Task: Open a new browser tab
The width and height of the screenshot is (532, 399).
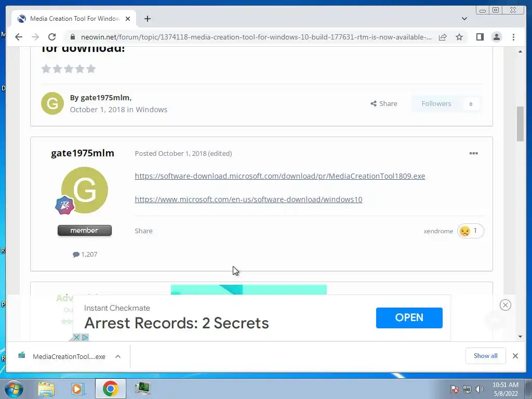Action: click(x=147, y=19)
